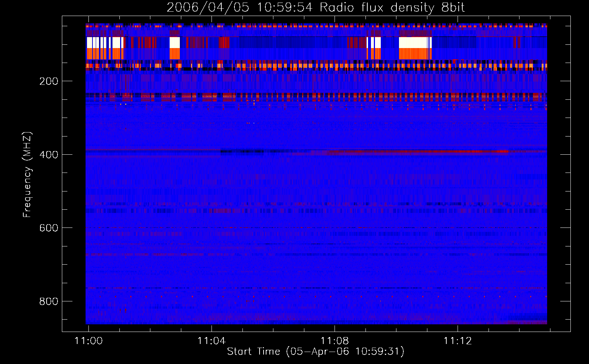Select the 600 frequency axis label
The image size is (589, 364).
tap(49, 228)
